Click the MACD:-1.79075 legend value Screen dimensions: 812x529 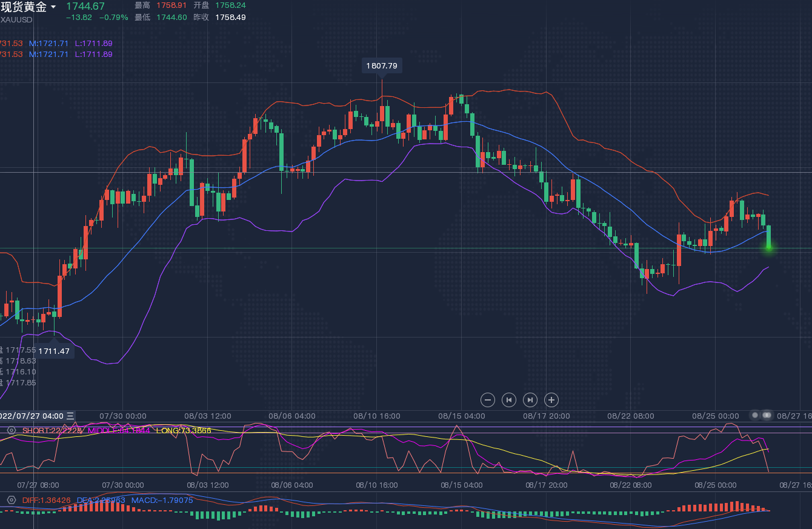pos(162,500)
